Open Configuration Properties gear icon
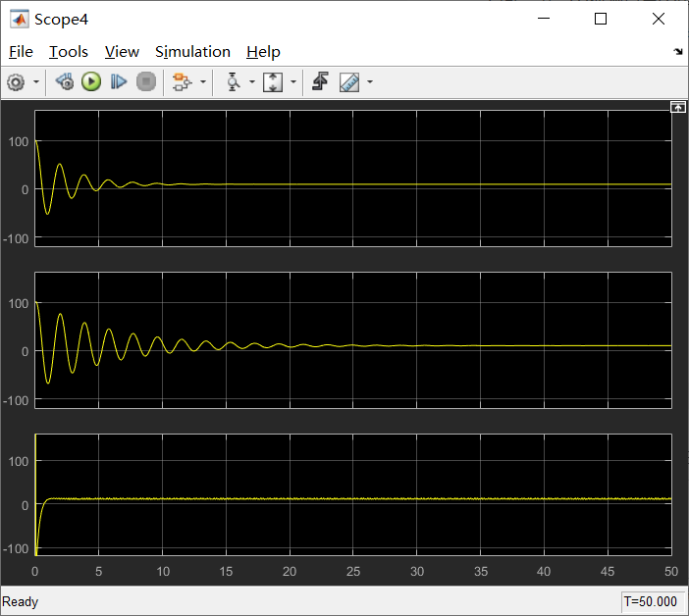 click(17, 82)
